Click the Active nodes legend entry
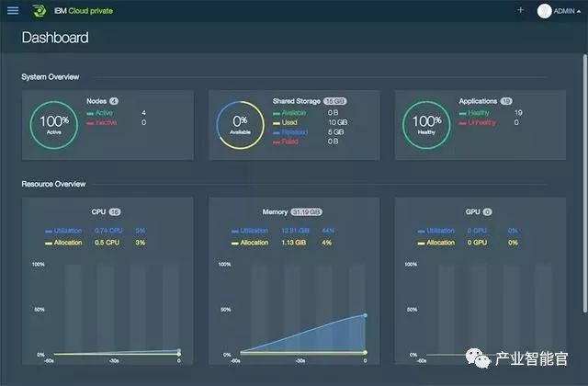Viewport: 588px width, 386px height. pos(100,112)
